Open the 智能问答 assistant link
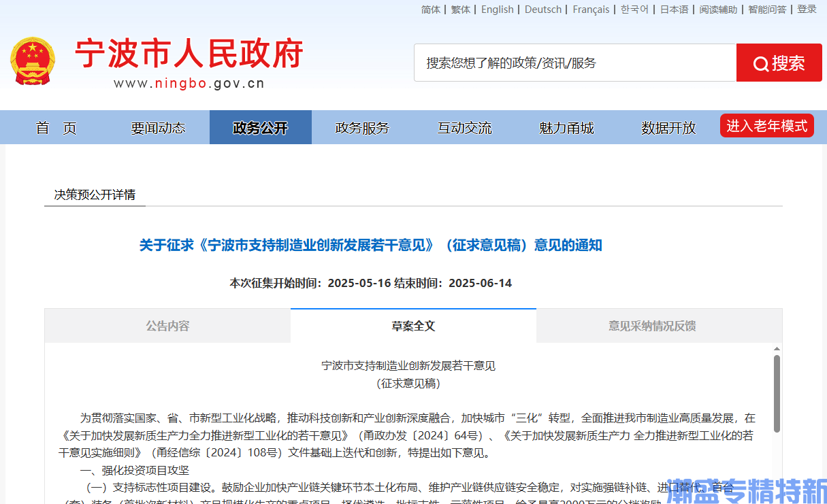Screen dimensions: 827x504 pos(766,9)
